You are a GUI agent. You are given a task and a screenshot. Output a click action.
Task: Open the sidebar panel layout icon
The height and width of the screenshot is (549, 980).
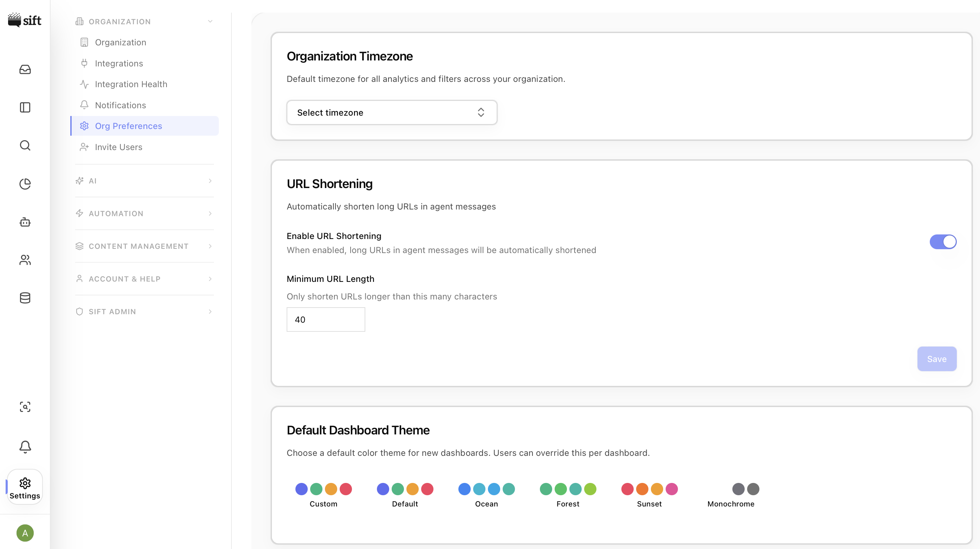pos(25,107)
